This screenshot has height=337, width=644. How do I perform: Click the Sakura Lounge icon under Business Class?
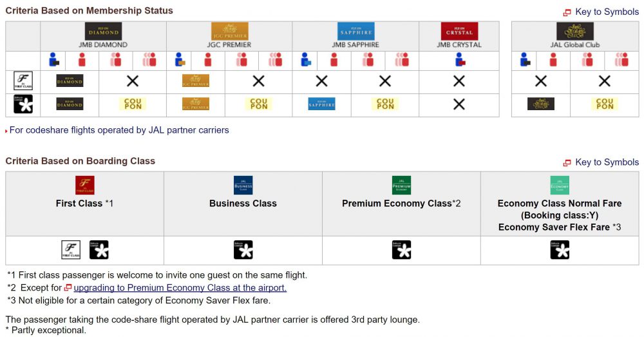click(243, 250)
